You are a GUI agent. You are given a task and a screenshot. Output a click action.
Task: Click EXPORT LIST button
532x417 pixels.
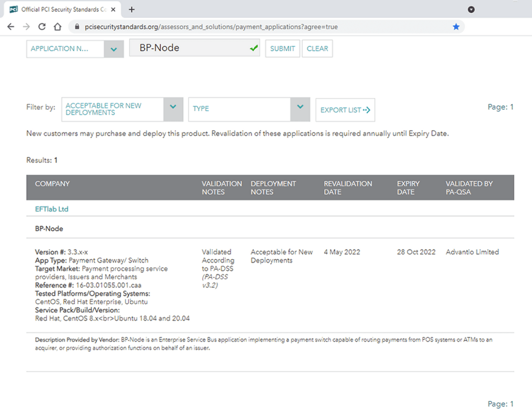click(x=345, y=110)
